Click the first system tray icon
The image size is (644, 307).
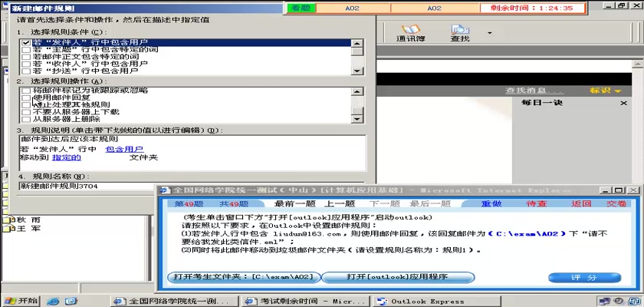click(604, 302)
